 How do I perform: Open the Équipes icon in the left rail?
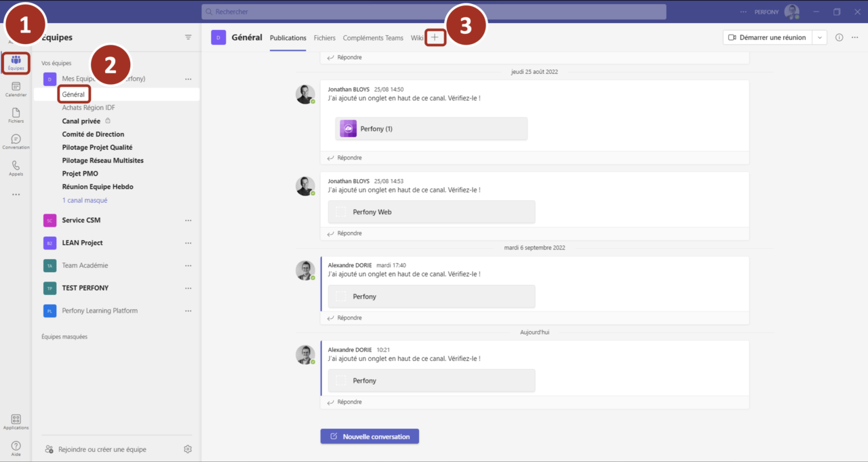point(15,62)
